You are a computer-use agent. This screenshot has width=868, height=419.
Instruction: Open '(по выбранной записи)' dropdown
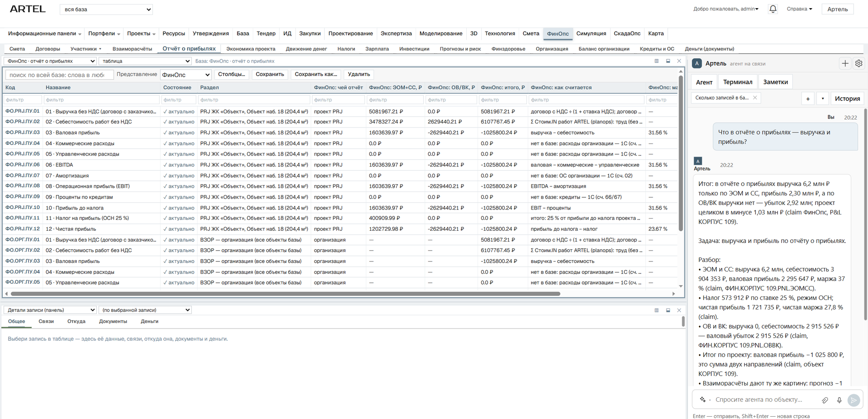[x=145, y=310]
